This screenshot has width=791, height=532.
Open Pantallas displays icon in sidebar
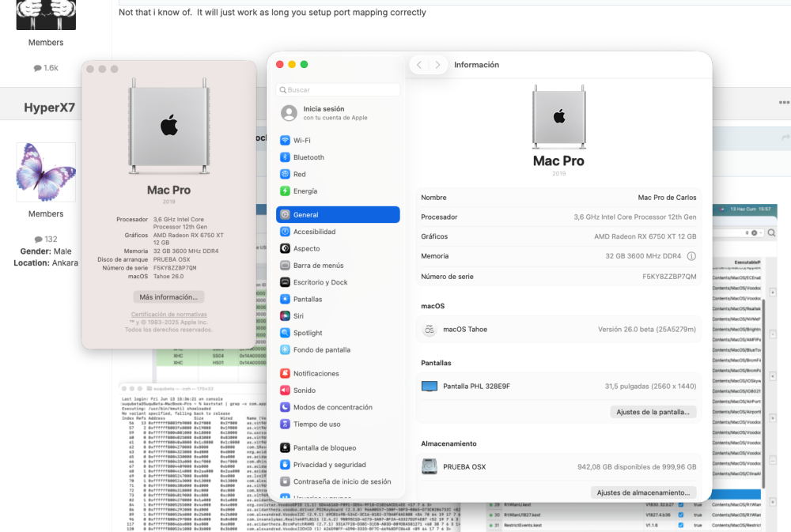285,299
